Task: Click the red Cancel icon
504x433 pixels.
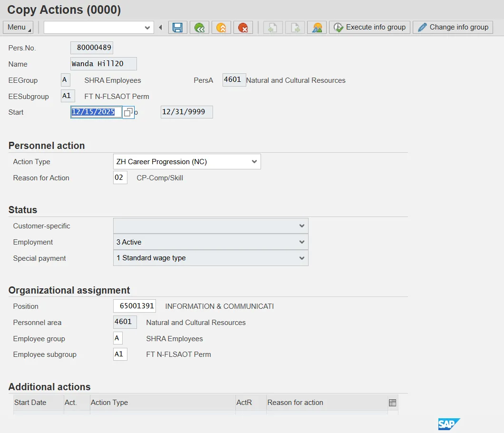Action: 243,28
